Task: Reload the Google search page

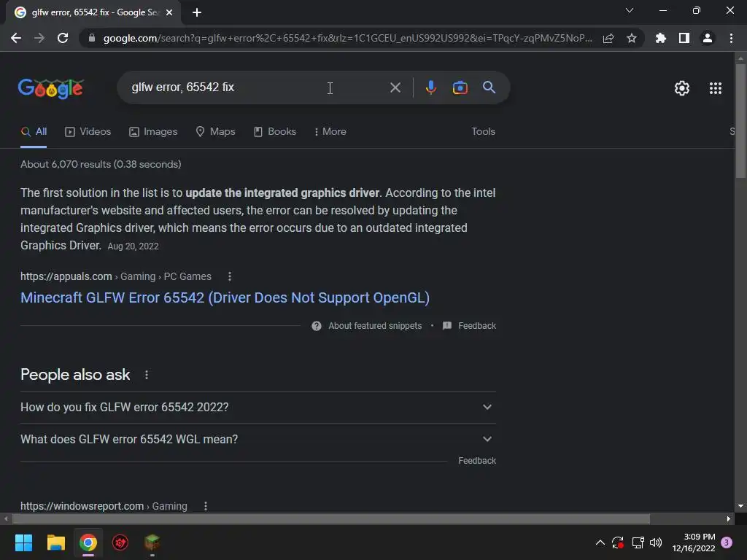Action: click(63, 38)
